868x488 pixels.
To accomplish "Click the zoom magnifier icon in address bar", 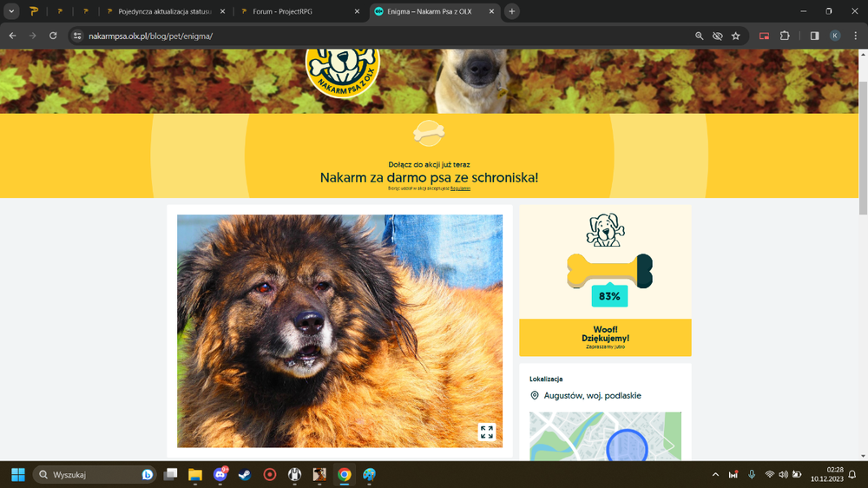I will (x=699, y=36).
